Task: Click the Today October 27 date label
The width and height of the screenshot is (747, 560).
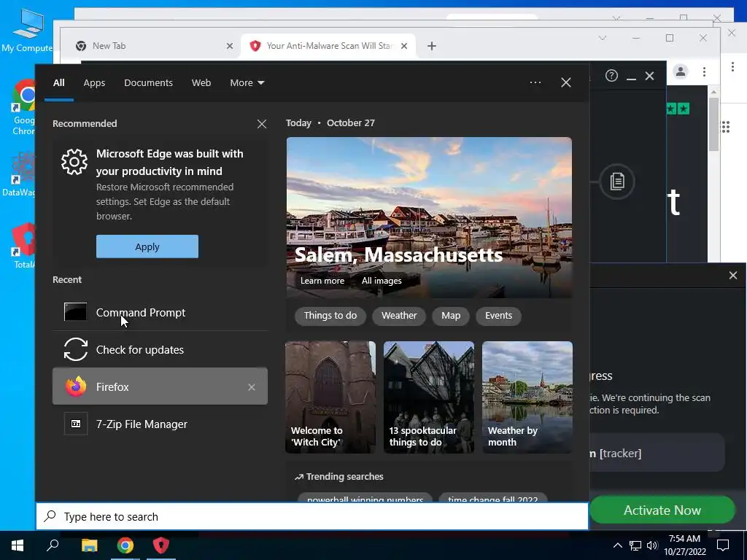Action: click(330, 122)
